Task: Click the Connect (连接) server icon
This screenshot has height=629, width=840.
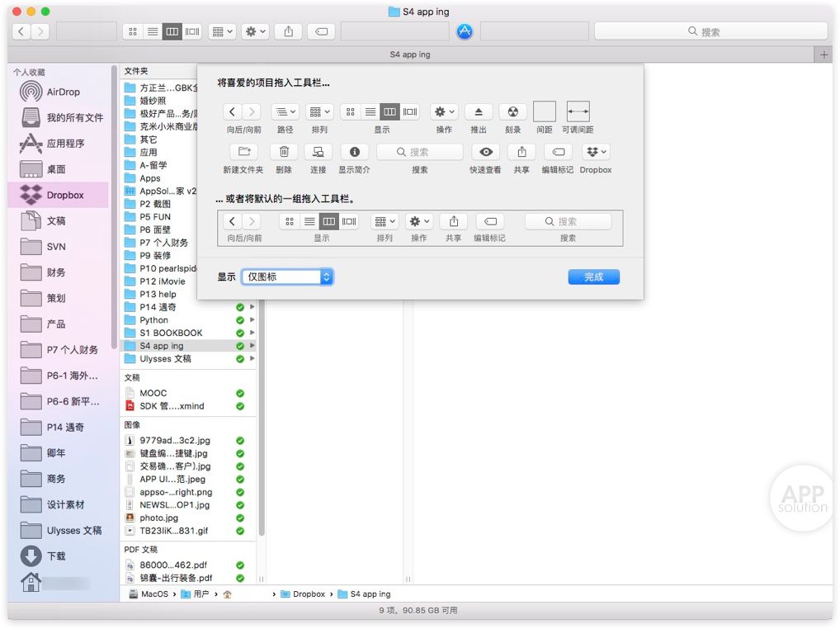Action: [318, 153]
